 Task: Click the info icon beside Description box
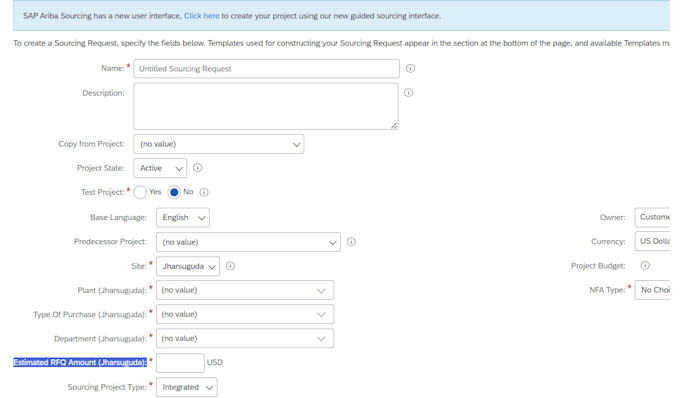pyautogui.click(x=409, y=93)
